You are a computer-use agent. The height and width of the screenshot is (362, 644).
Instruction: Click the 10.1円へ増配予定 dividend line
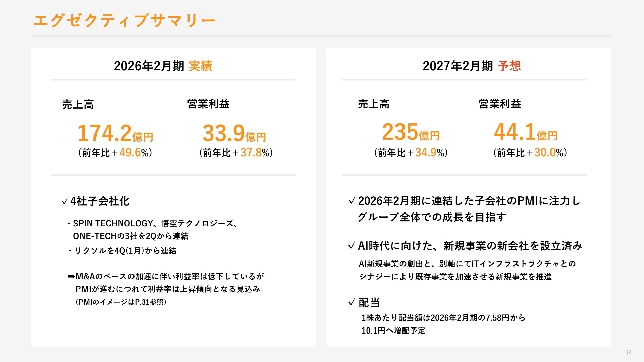393,331
